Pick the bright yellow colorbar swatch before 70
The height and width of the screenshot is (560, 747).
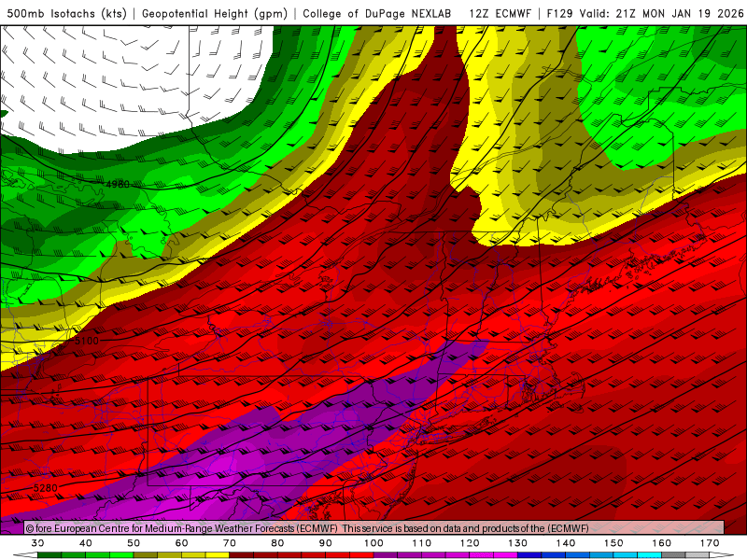pyautogui.click(x=218, y=555)
